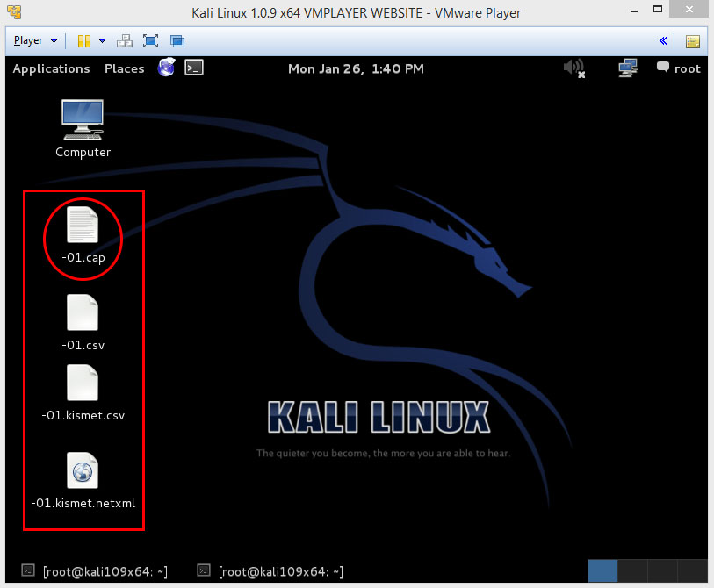714x588 pixels.
Task: Open the VMware notes icon
Action: pos(693,41)
